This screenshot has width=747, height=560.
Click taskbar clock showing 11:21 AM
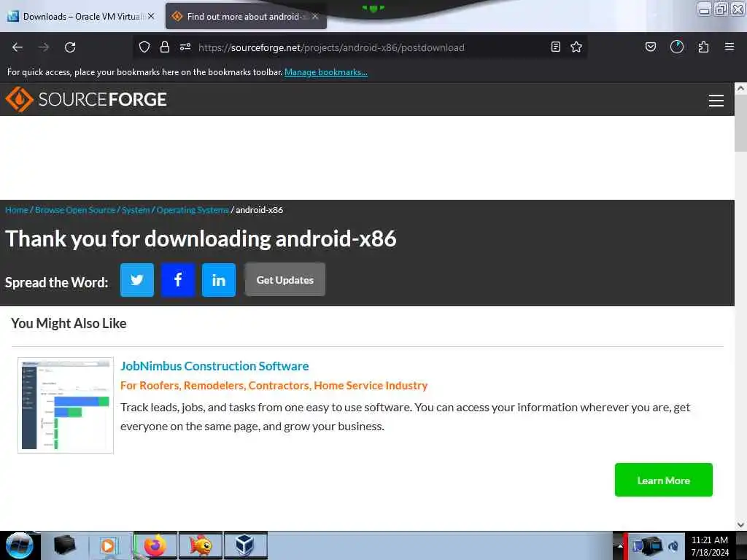point(710,546)
